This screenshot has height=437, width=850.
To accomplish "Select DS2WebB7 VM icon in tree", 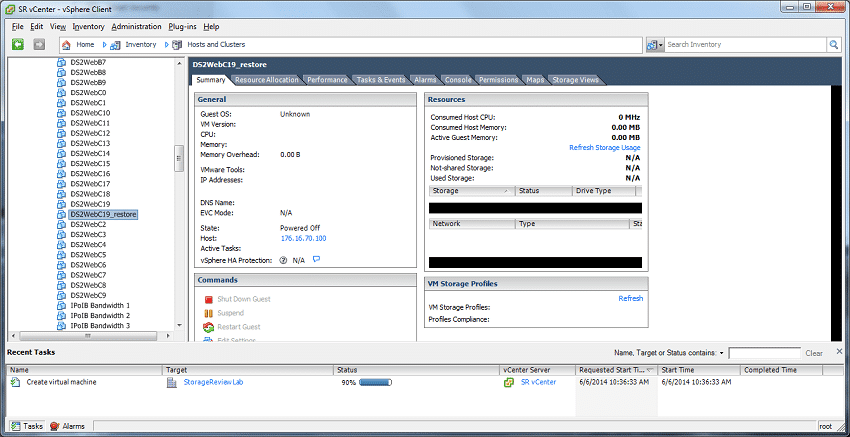I will (x=61, y=62).
